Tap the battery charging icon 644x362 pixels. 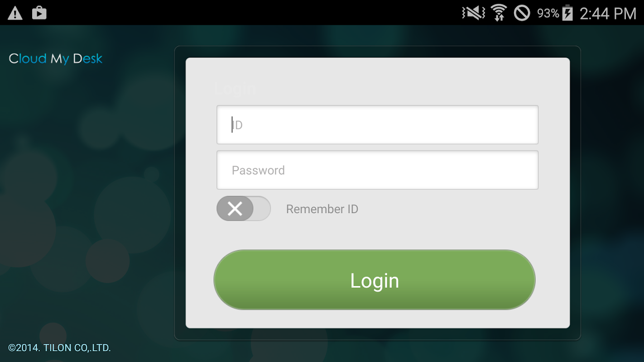click(567, 13)
